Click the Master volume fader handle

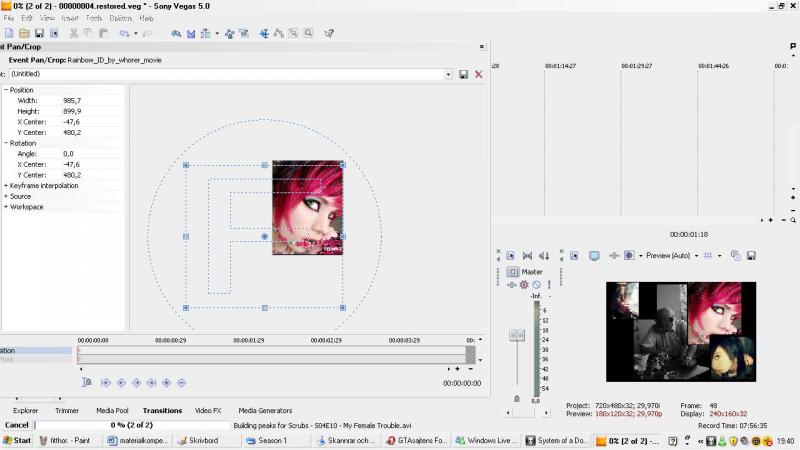pyautogui.click(x=516, y=336)
